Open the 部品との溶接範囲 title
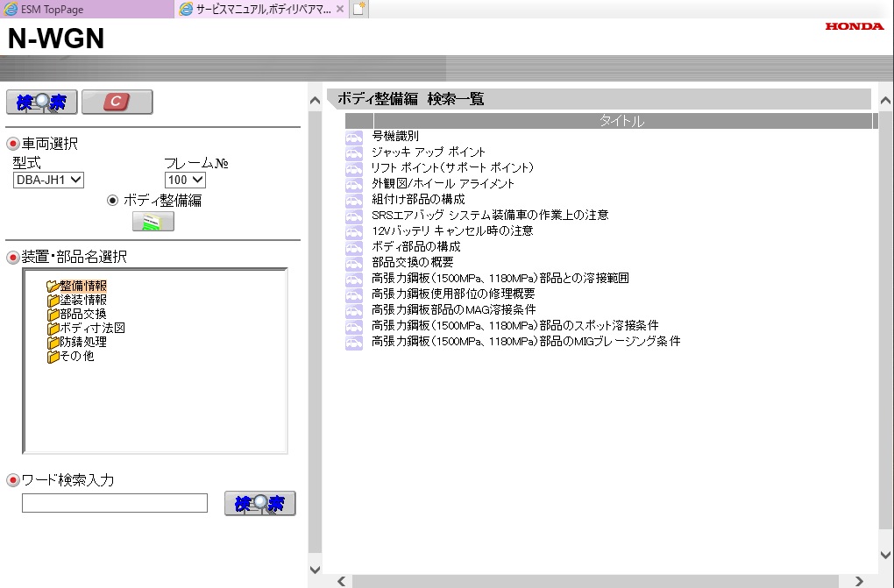Viewport: 894px width, 588px height. click(500, 278)
